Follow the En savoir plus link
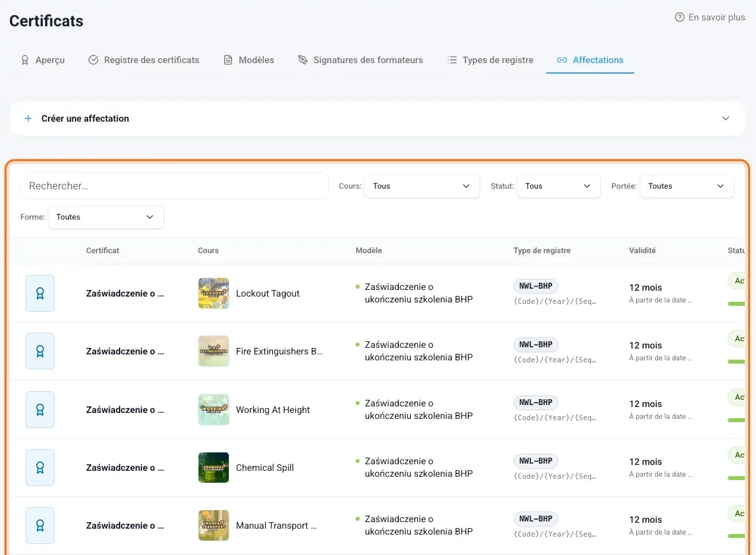 point(710,17)
